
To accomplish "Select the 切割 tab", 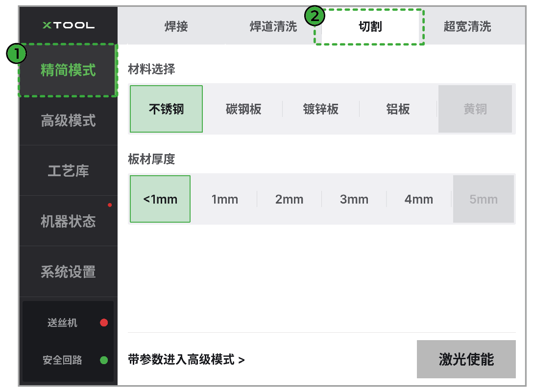I will (370, 26).
